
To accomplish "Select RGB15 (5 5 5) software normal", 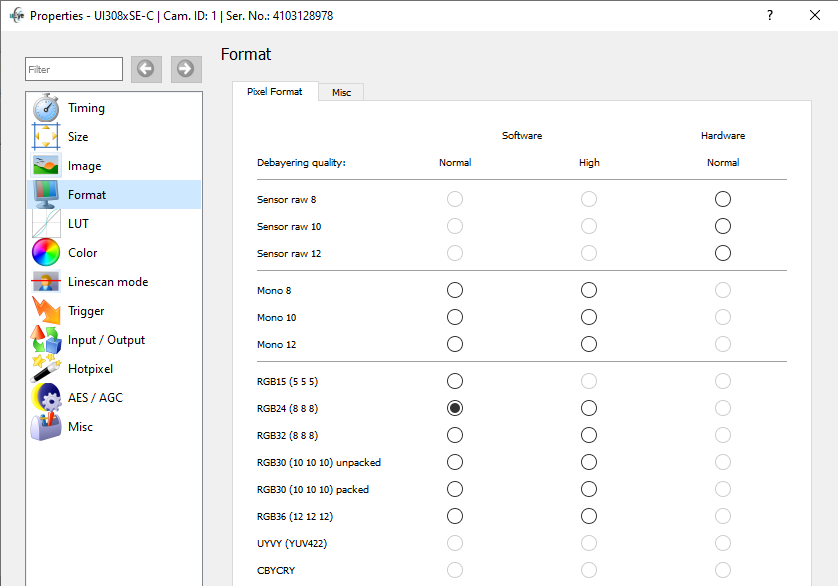I will tap(455, 381).
